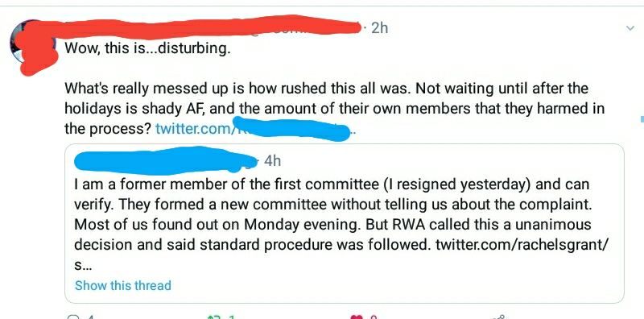Open the share icon below the tweet
The height and width of the screenshot is (319, 644).
pos(499,317)
